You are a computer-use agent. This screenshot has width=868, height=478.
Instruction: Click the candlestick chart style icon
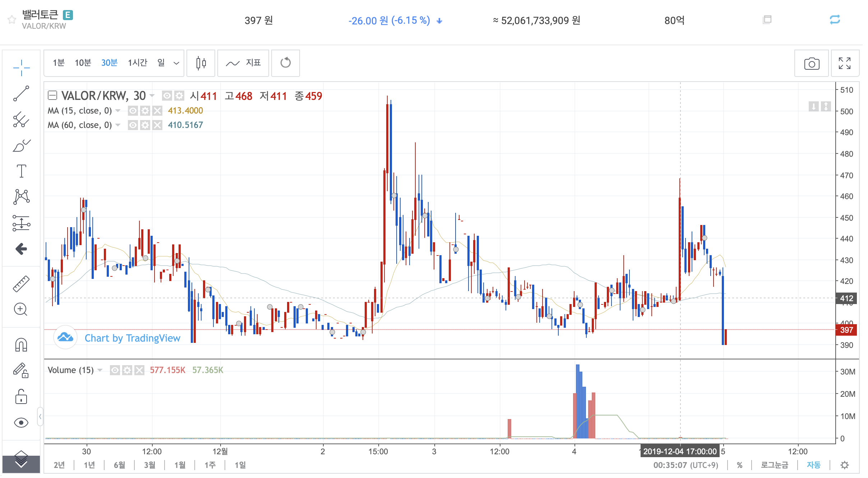coord(201,63)
